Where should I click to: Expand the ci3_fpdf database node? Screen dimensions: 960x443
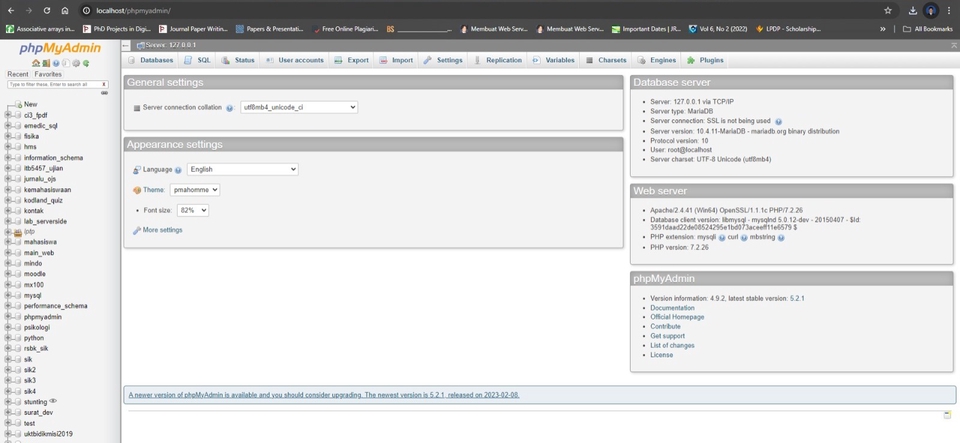coord(8,115)
